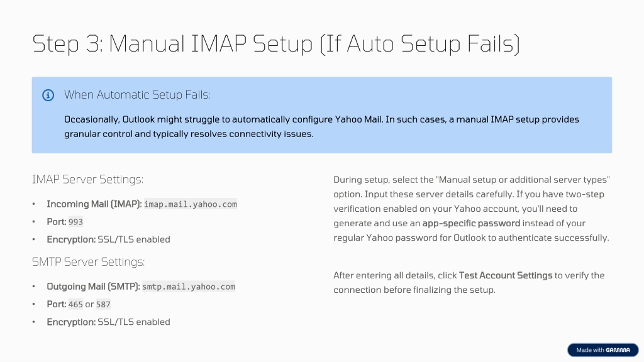Click the 'Outgoing Mail (SMTP):' label
644x362 pixels.
click(x=93, y=287)
